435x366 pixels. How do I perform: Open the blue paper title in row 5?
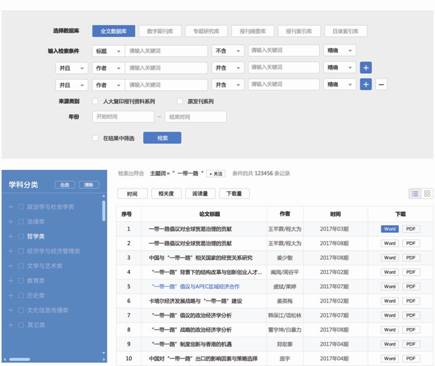tap(196, 287)
